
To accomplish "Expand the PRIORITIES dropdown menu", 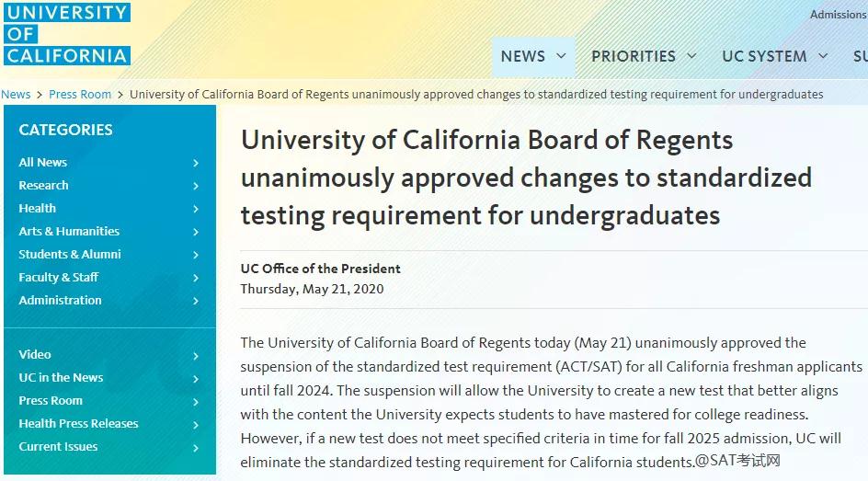I will [x=644, y=56].
